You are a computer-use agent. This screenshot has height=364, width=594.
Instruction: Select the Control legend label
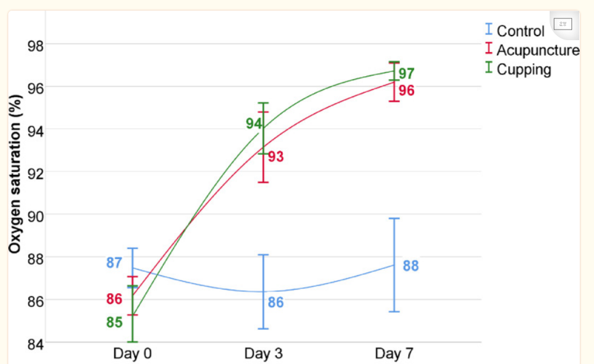[521, 31]
